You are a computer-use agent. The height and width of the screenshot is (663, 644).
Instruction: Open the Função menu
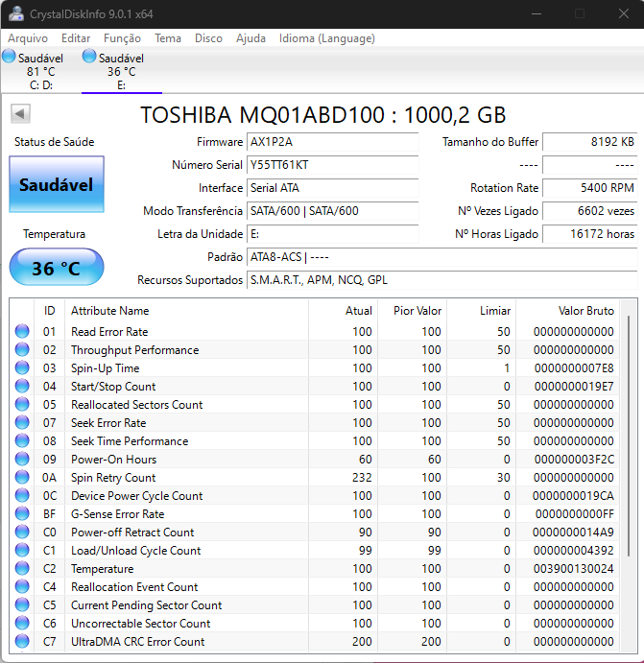point(122,38)
